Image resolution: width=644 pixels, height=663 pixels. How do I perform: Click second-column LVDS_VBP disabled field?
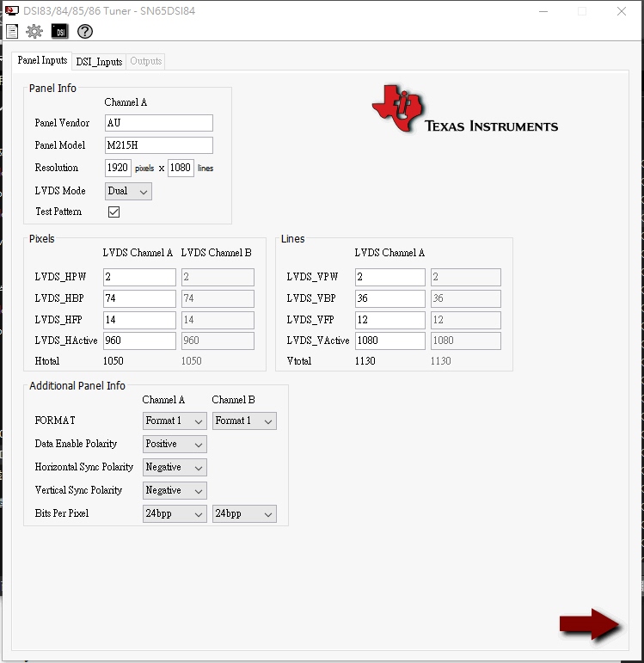[x=466, y=298]
